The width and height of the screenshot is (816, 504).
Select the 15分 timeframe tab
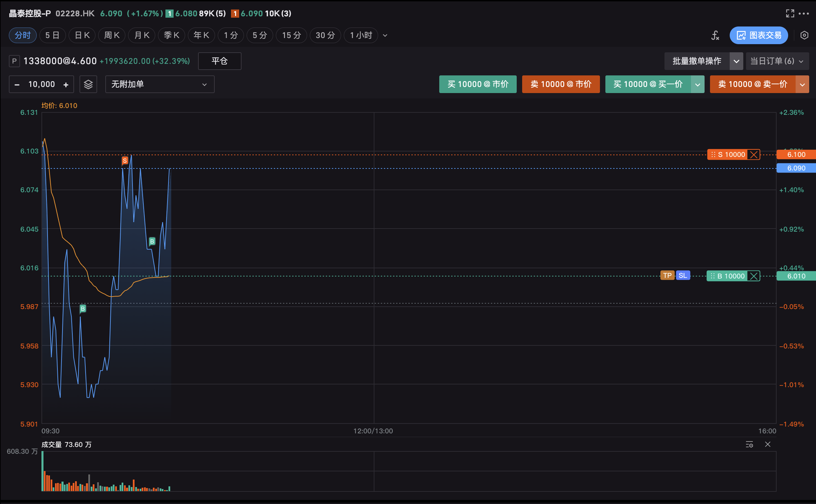pyautogui.click(x=291, y=35)
